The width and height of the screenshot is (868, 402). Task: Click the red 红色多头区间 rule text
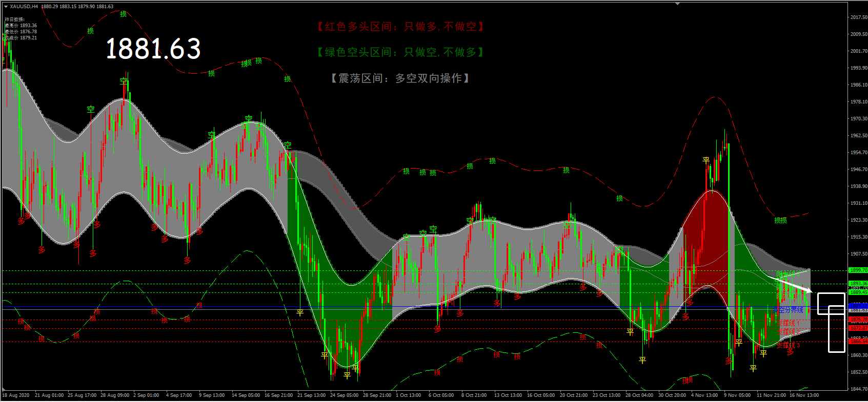pyautogui.click(x=400, y=27)
